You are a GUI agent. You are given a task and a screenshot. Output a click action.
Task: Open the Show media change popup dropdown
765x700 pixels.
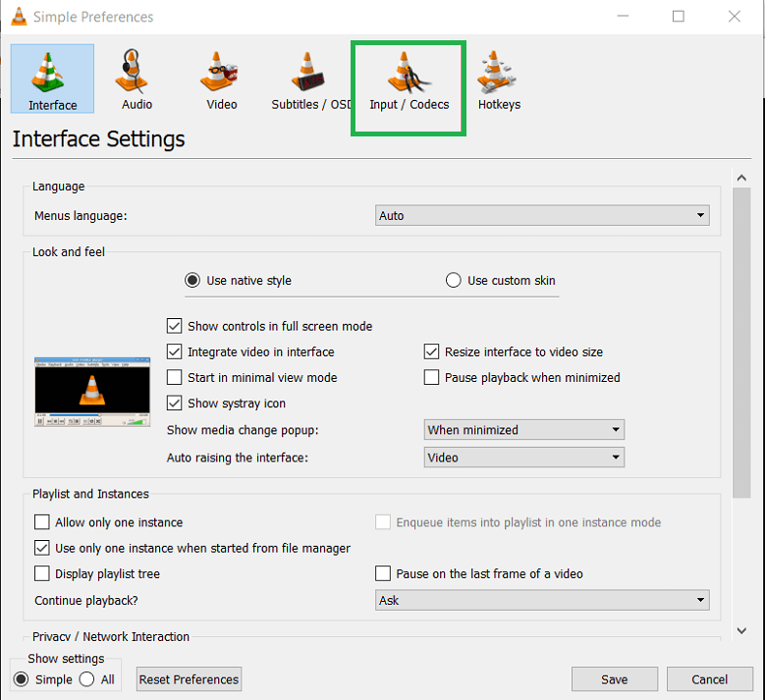tap(524, 429)
